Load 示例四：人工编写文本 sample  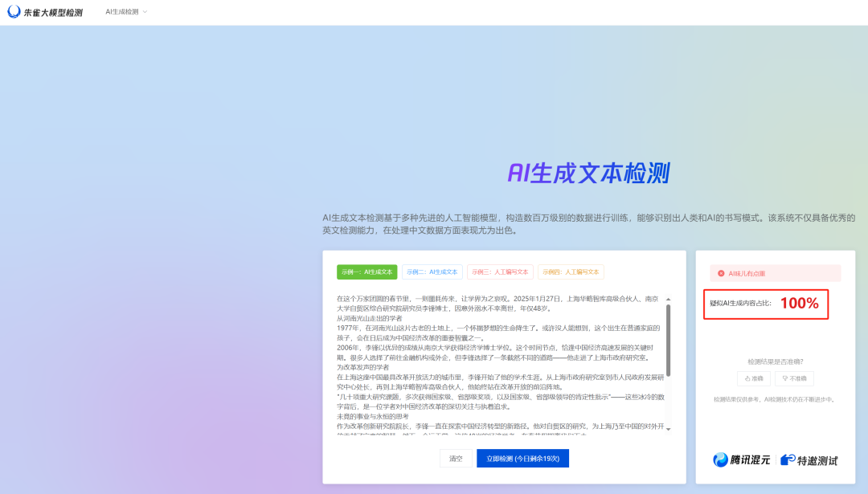point(570,272)
